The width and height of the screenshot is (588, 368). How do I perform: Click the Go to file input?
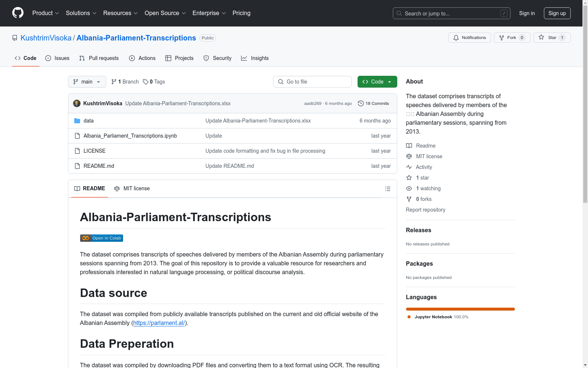(312, 82)
